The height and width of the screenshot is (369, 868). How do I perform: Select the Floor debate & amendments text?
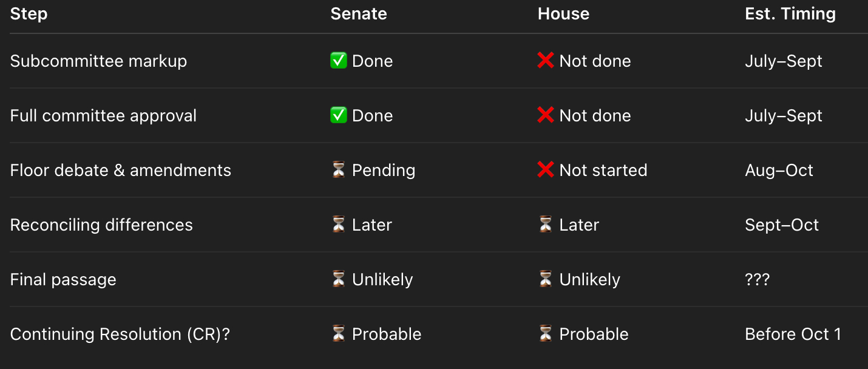(120, 170)
